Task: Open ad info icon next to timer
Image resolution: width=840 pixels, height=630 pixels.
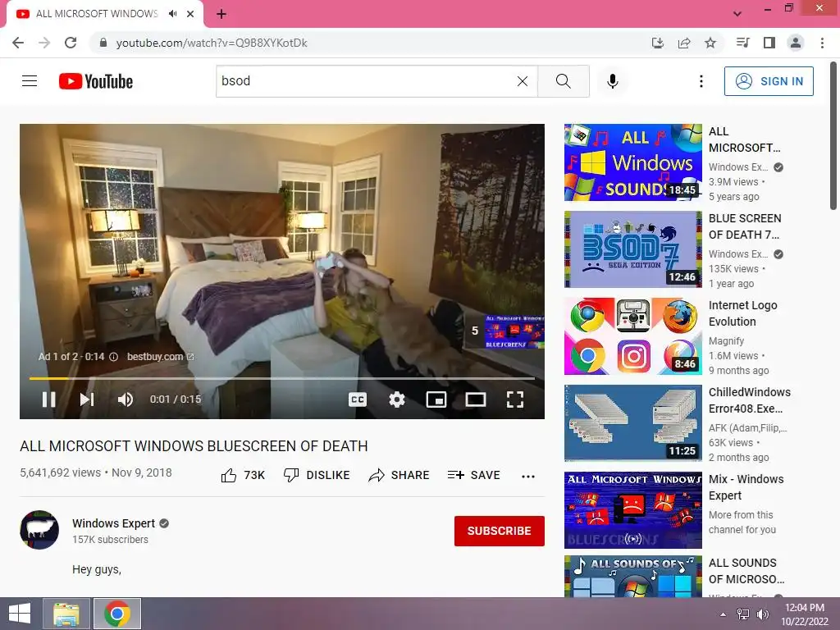Action: click(113, 357)
